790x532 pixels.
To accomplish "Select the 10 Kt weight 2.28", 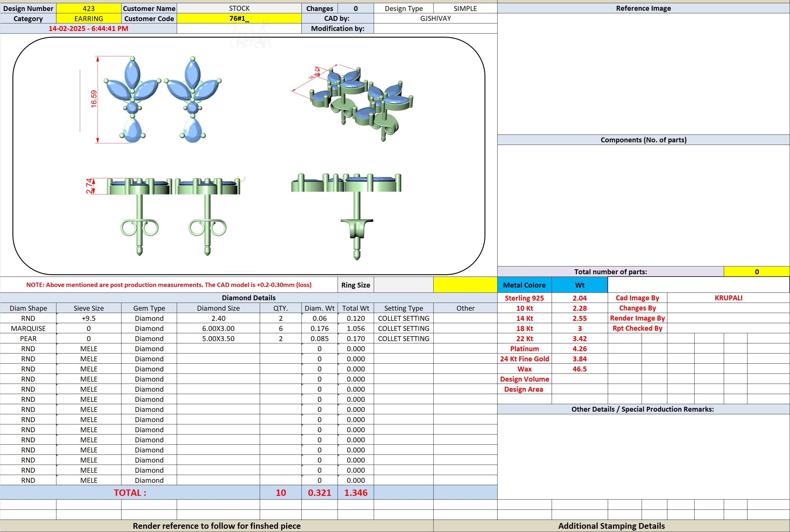I will (580, 308).
